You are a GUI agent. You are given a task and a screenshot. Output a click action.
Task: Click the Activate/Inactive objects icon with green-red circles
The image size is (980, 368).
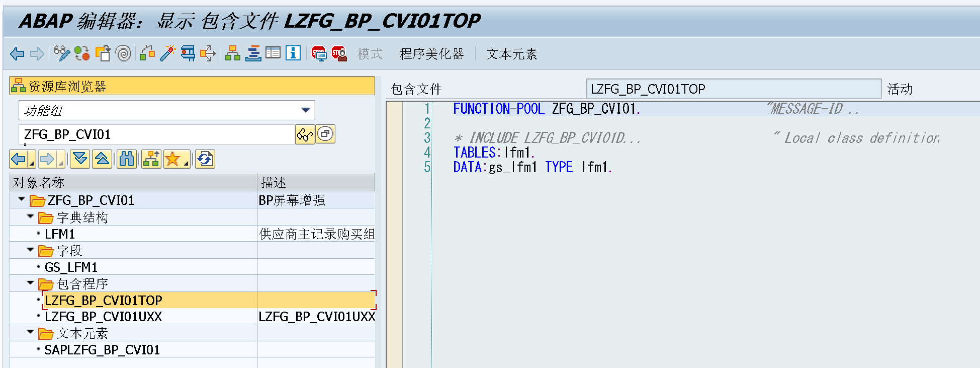click(x=82, y=53)
